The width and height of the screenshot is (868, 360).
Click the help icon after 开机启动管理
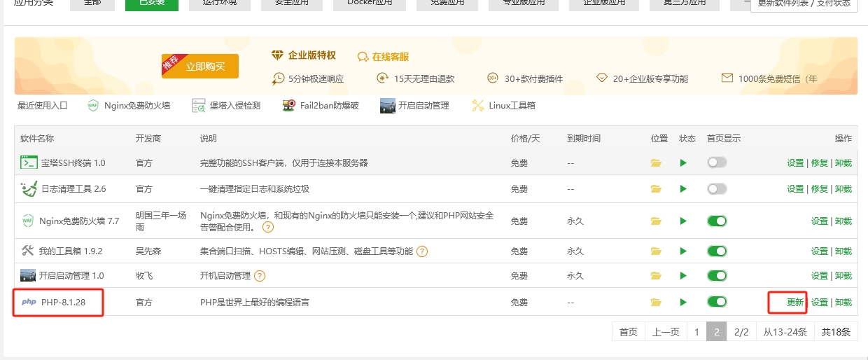[260, 275]
